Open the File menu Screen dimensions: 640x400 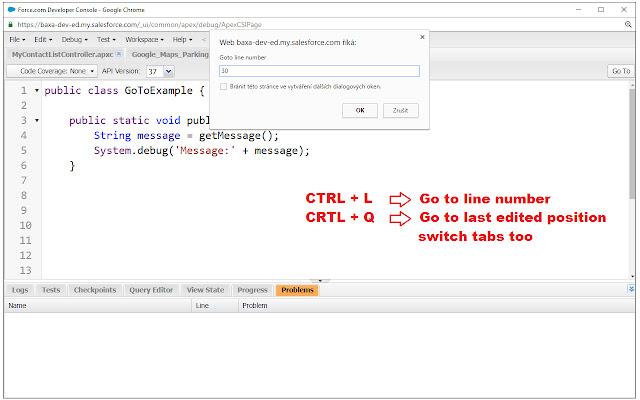(17, 40)
